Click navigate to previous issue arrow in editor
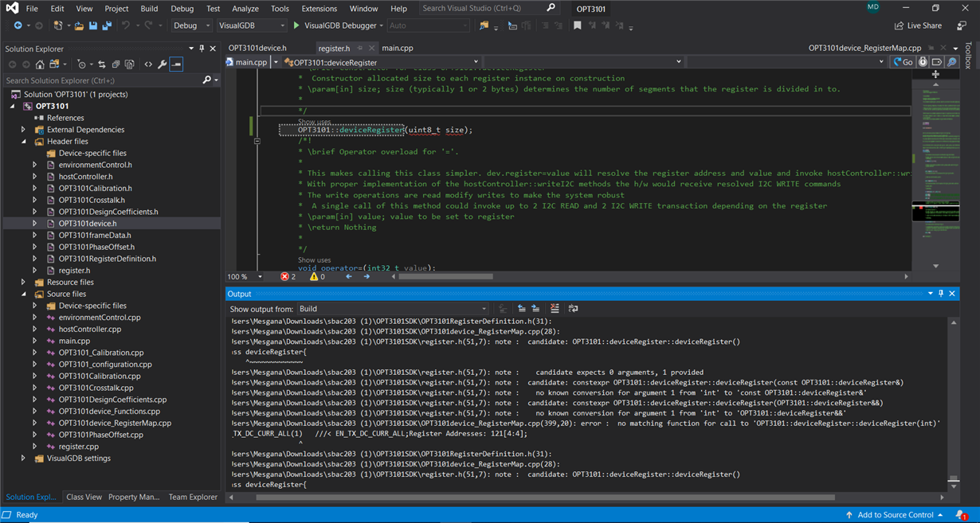Image resolution: width=980 pixels, height=523 pixels. [348, 277]
